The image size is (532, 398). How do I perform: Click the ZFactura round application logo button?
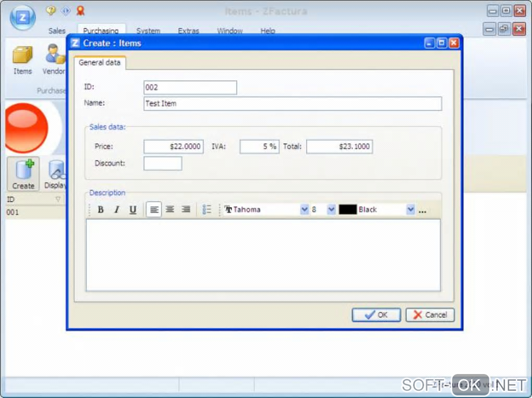coord(23,18)
